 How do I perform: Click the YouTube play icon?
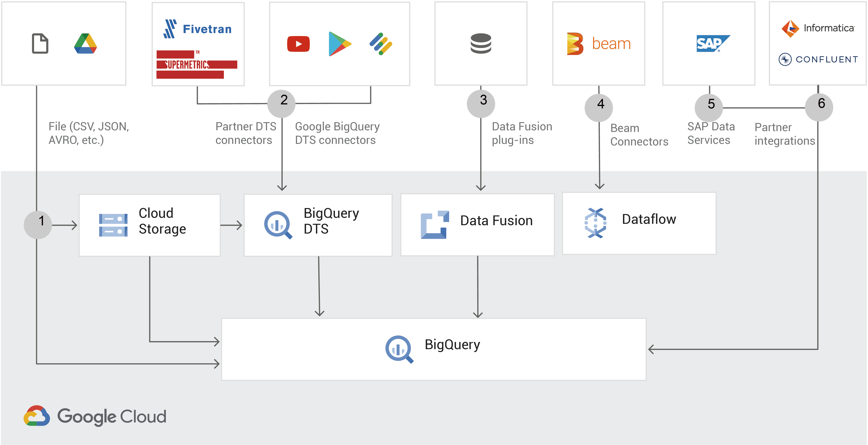pyautogui.click(x=298, y=44)
